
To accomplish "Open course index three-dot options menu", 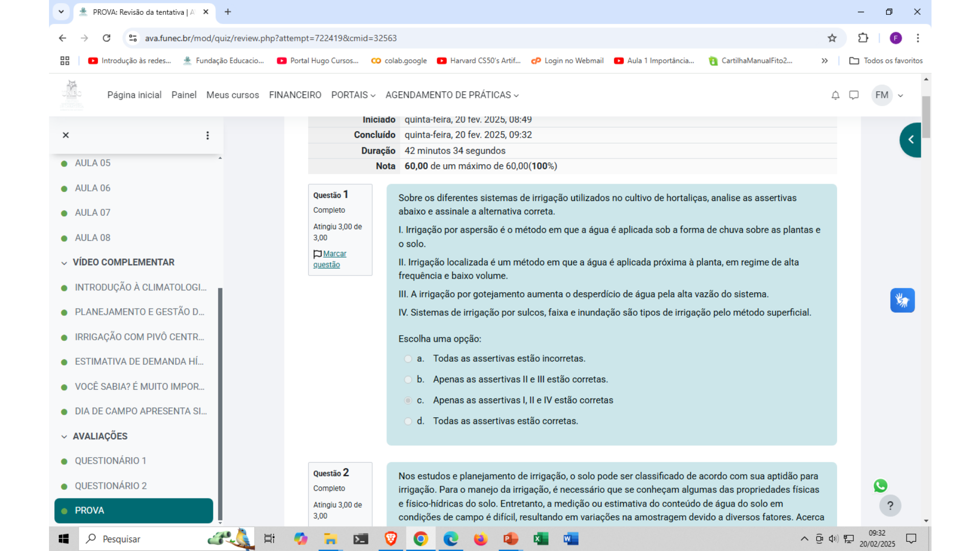I will tap(207, 135).
